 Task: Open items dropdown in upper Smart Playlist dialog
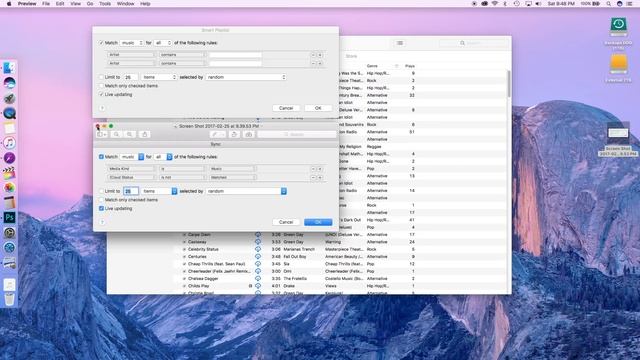159,77
